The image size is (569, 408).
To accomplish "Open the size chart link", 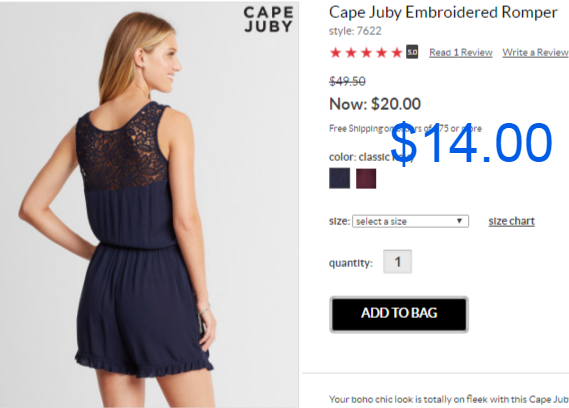I will pos(512,221).
